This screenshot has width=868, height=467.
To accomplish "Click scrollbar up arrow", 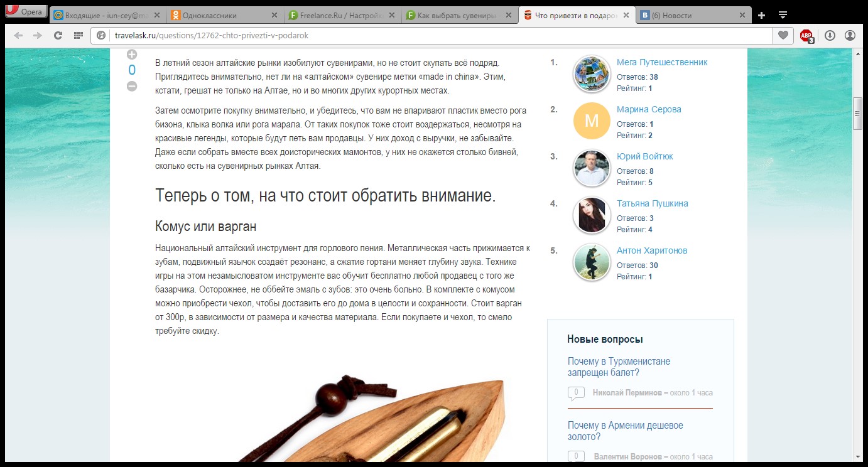I will tap(857, 55).
